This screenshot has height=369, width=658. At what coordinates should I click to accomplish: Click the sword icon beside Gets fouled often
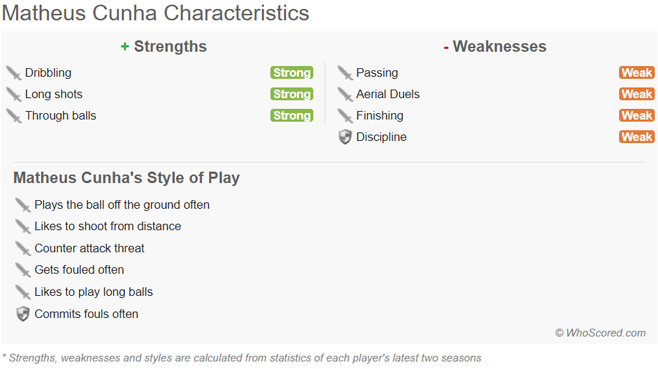[x=23, y=270]
